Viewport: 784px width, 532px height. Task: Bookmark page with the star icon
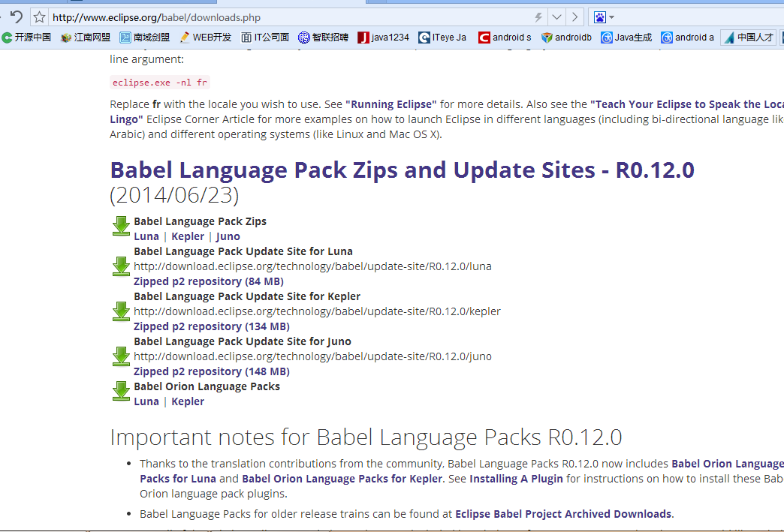39,17
